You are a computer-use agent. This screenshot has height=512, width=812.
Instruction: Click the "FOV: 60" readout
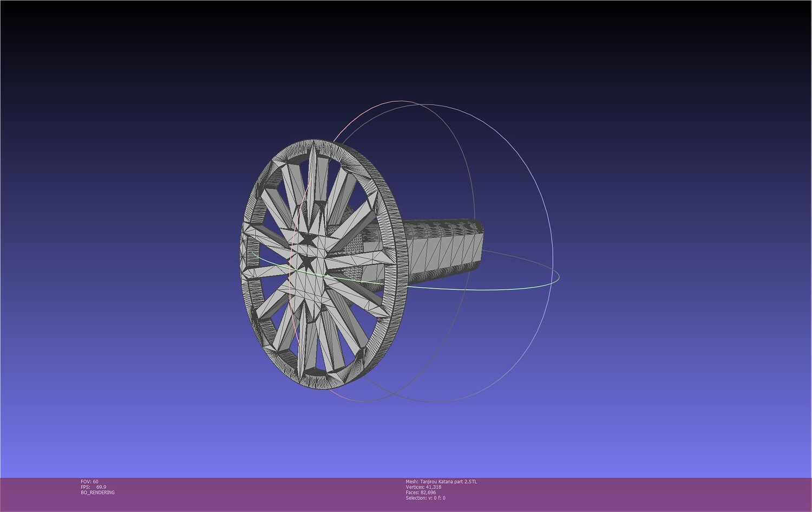tap(89, 482)
